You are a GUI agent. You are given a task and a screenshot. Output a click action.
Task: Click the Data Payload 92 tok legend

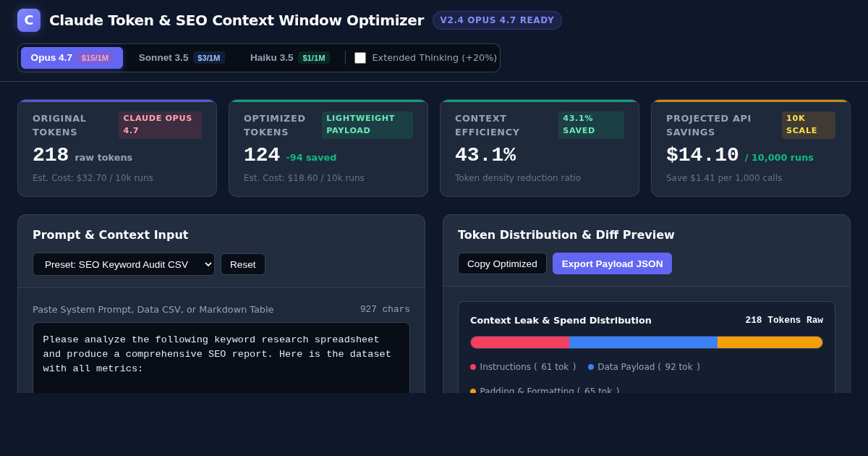click(644, 367)
